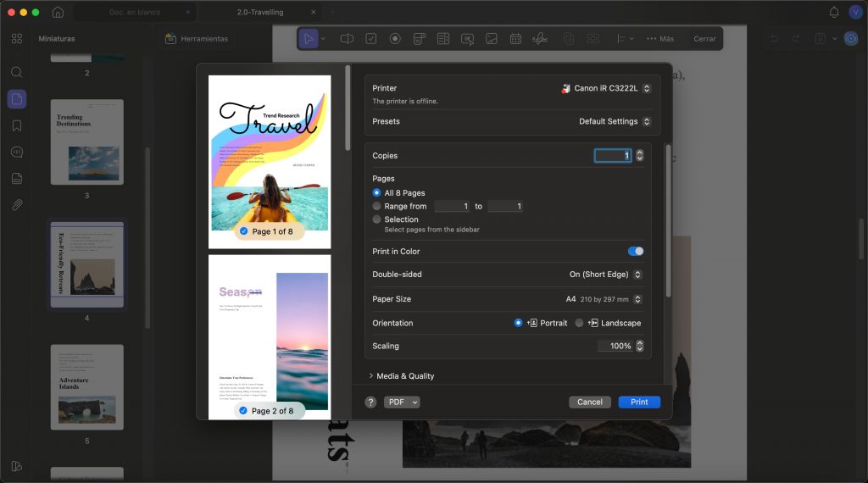This screenshot has width=868, height=483.
Task: Select the page thumbnails panel icon
Action: tap(17, 99)
